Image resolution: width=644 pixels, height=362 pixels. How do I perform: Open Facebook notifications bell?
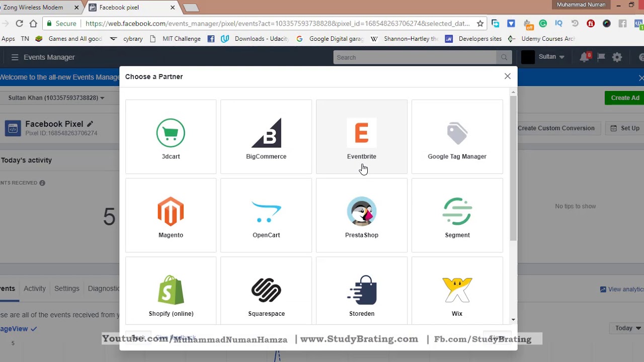[584, 57]
